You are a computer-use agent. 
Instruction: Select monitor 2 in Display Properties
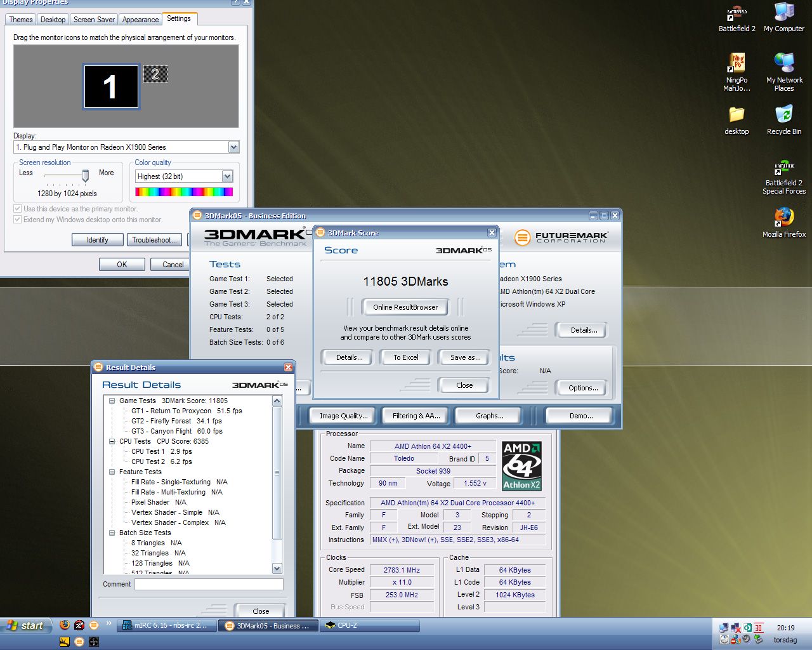pos(155,74)
